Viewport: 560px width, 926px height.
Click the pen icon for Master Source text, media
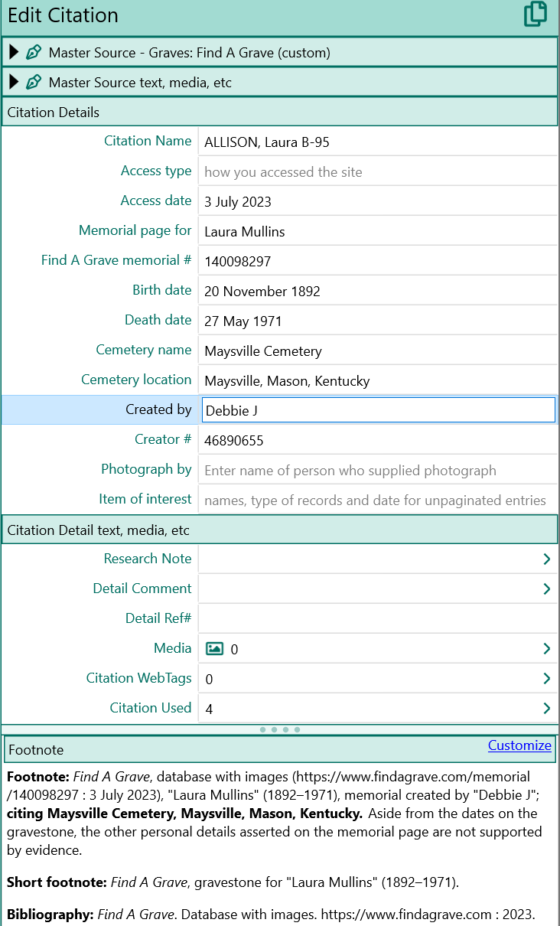pyautogui.click(x=34, y=83)
